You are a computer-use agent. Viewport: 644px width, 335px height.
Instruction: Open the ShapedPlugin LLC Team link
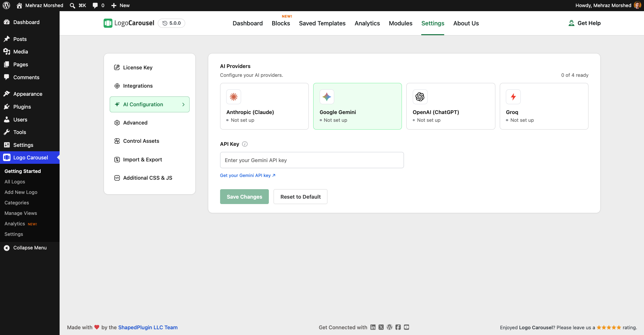coord(148,327)
